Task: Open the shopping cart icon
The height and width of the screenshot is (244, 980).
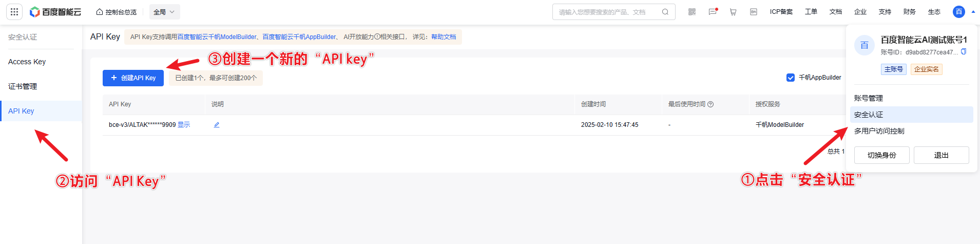Action: (733, 12)
